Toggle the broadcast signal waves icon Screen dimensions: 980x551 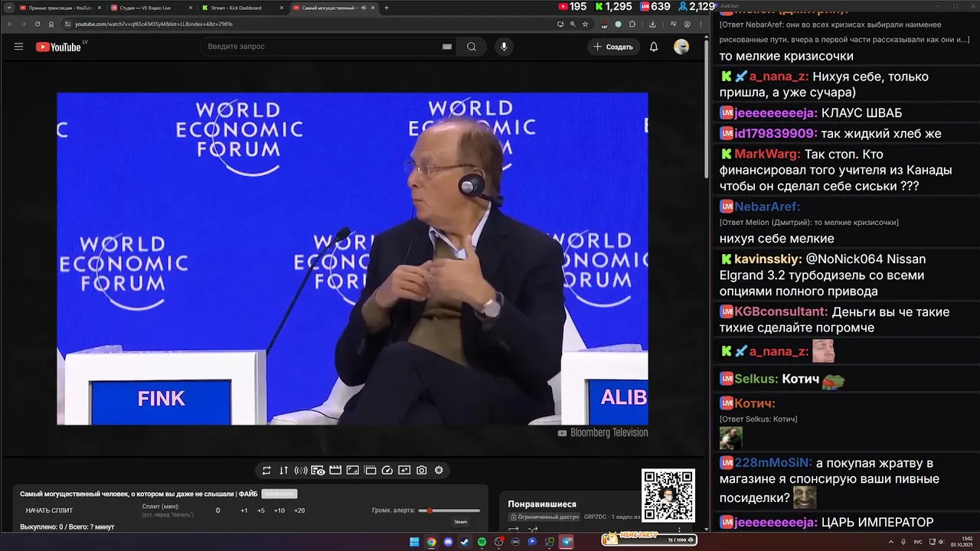(x=301, y=471)
